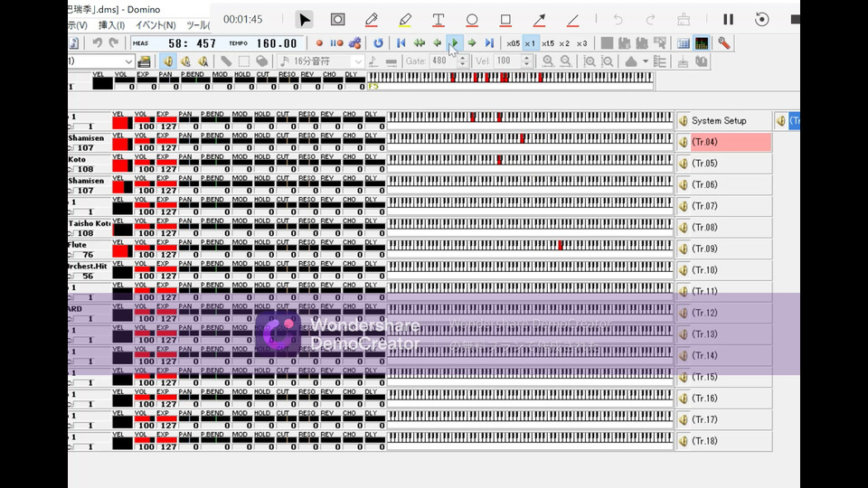The width and height of the screenshot is (868, 488).
Task: Toggle the loop repeat icon
Action: point(378,43)
